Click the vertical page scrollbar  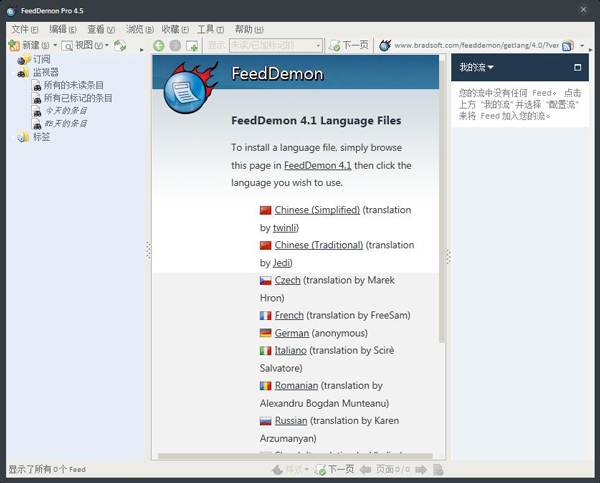pyautogui.click(x=442, y=201)
